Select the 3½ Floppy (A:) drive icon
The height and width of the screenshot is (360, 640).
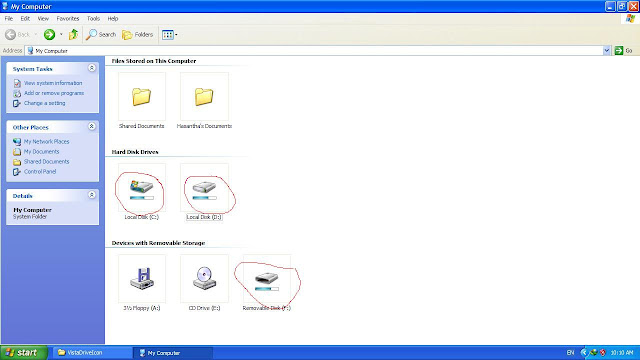coord(142,278)
